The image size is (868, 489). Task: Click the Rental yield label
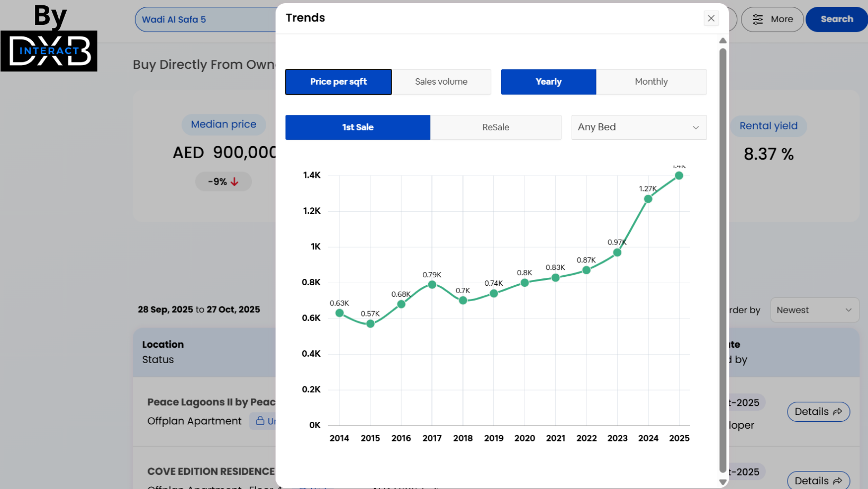pyautogui.click(x=768, y=126)
